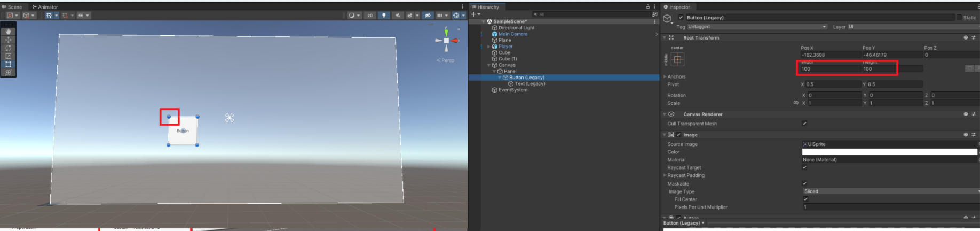Click the anchor presets box
980x231 pixels.
[677, 60]
